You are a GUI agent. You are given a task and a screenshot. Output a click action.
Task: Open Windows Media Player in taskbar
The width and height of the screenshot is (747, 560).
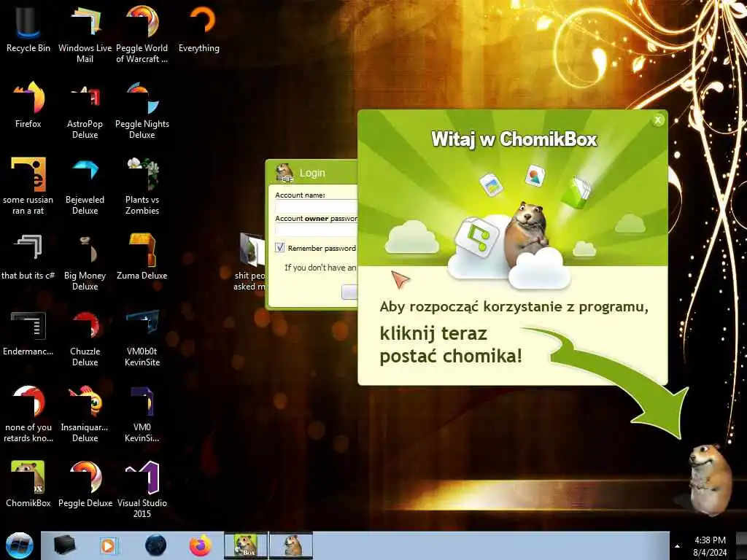point(108,545)
